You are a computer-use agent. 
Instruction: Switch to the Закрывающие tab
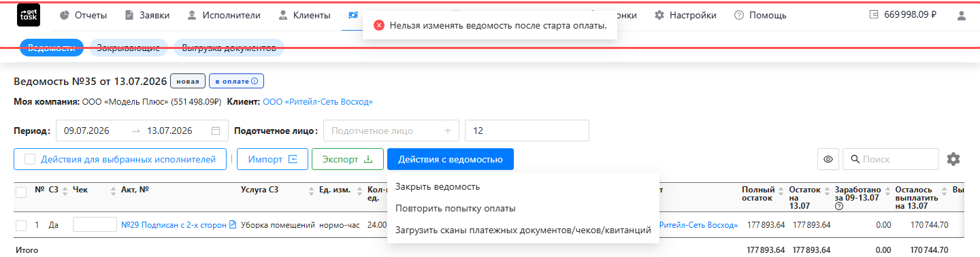pos(128,48)
